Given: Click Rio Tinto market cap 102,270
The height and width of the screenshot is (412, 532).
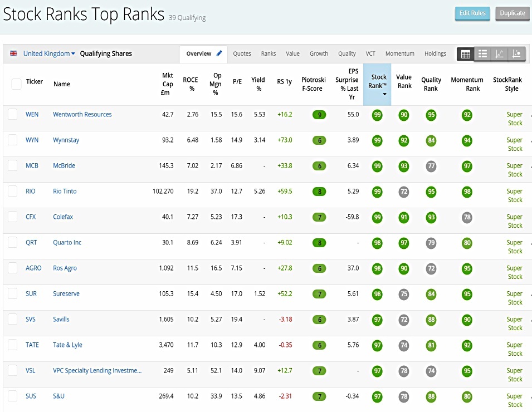Looking at the screenshot, I should (x=163, y=192).
